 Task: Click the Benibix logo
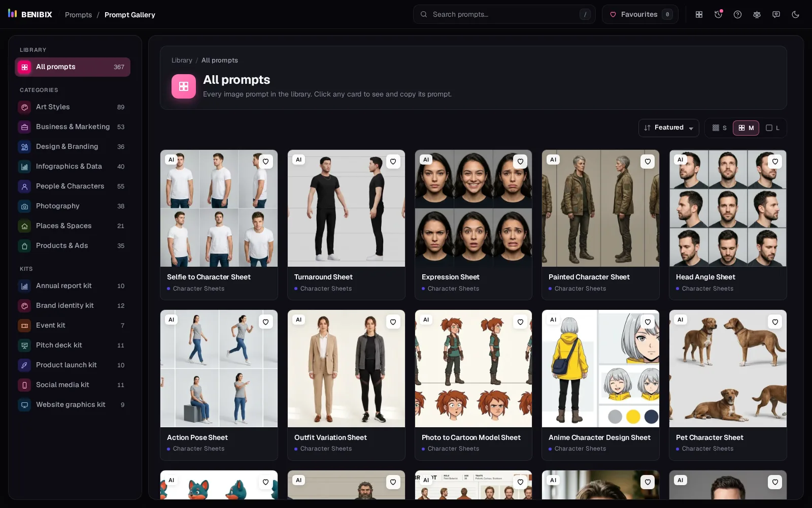[30, 14]
